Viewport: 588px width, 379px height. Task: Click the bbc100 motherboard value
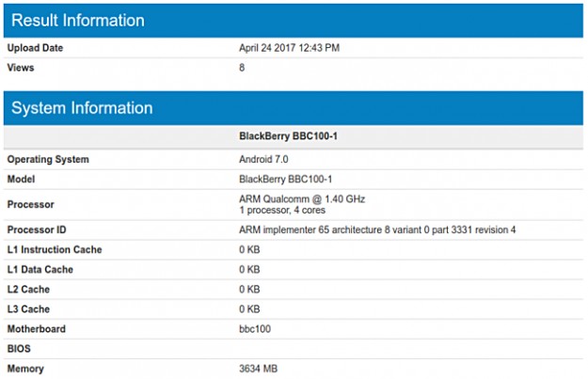[254, 329]
